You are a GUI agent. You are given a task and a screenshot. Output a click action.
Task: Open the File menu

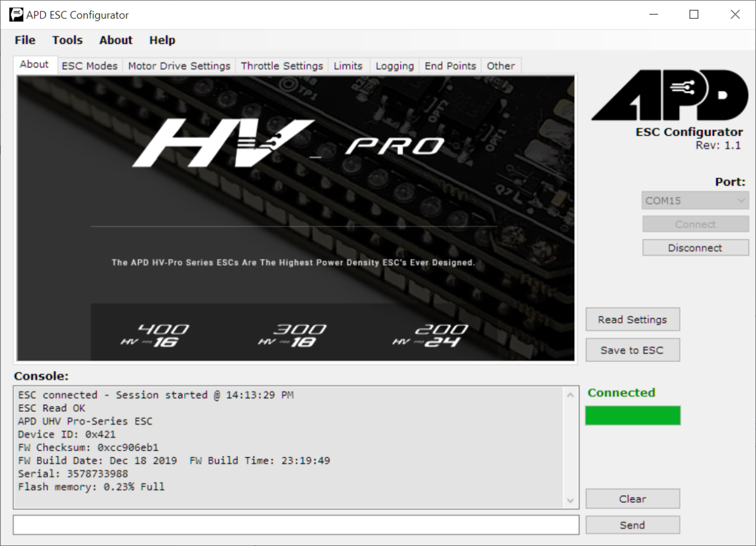tap(25, 40)
